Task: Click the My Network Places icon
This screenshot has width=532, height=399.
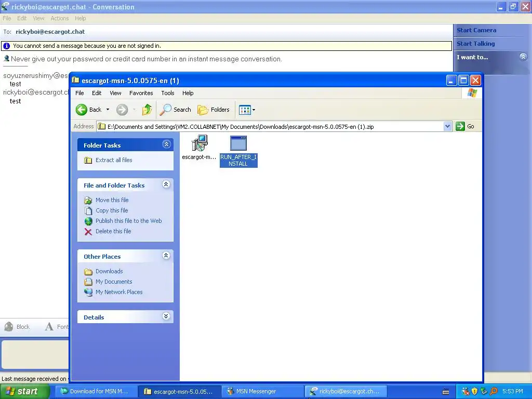Action: [x=88, y=292]
